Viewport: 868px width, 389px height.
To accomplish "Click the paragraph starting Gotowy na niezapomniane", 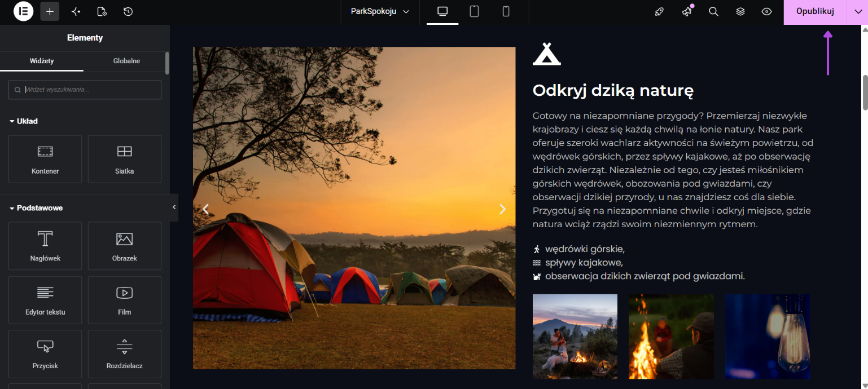I will click(673, 170).
